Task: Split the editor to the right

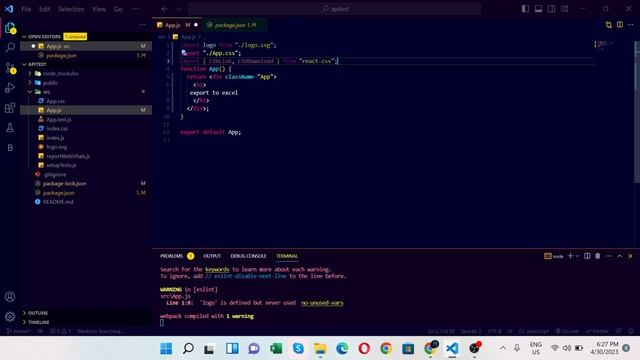Action: tap(620, 25)
